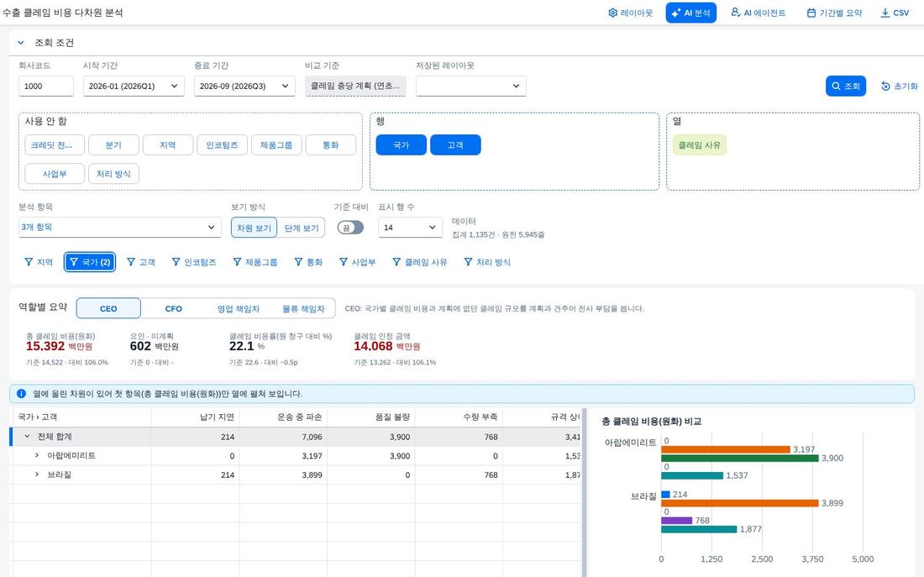Screen dimensions: 924x577
Task: Open the 통화 filter
Action: (x=308, y=262)
